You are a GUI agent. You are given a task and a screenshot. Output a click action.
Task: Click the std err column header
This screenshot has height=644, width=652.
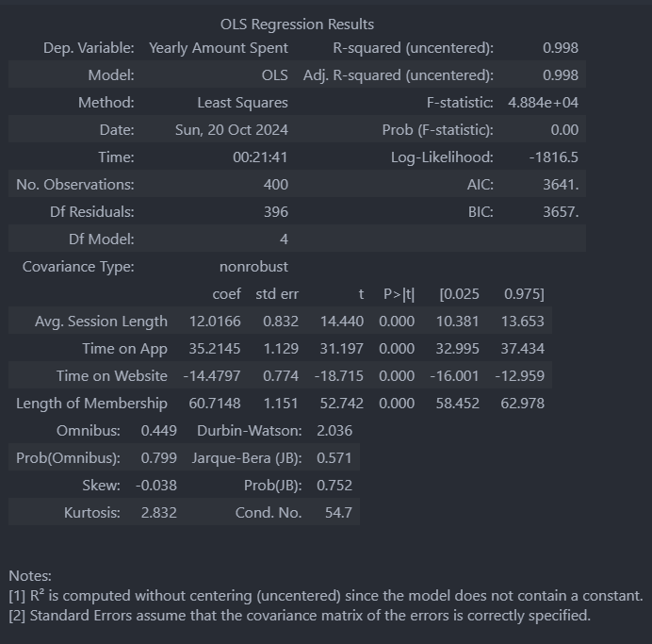click(277, 294)
